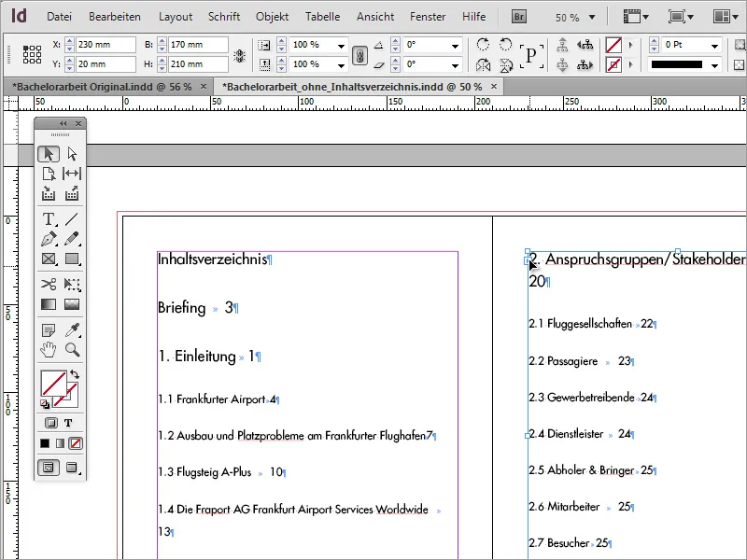
Task: Select the Rectangle Frame tool
Action: pyautogui.click(x=49, y=259)
